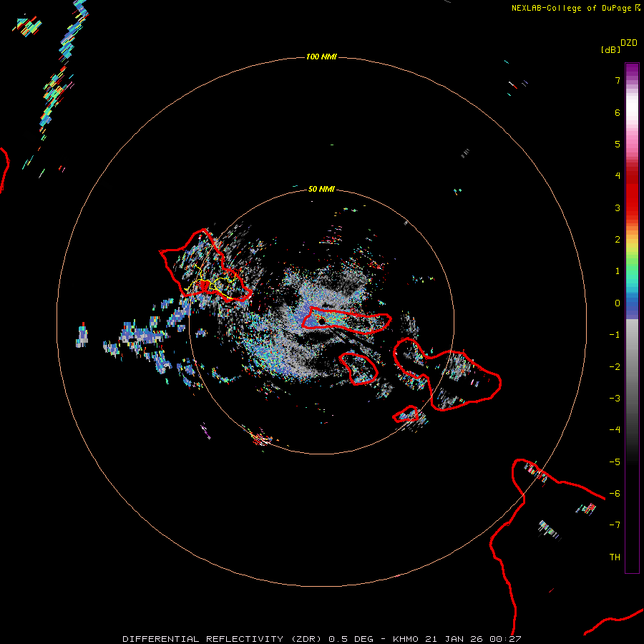
Task: Click the "6" value on the color scale
Action: [618, 112]
